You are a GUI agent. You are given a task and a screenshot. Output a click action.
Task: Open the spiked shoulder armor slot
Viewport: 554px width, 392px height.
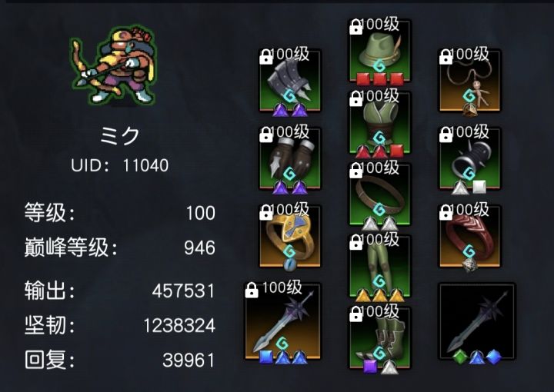(x=290, y=81)
